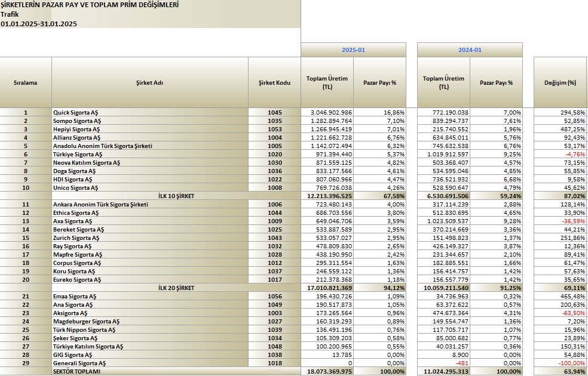
Task: Click Quick Sigorta's 3.046.902.986 production value
Action: [327, 112]
